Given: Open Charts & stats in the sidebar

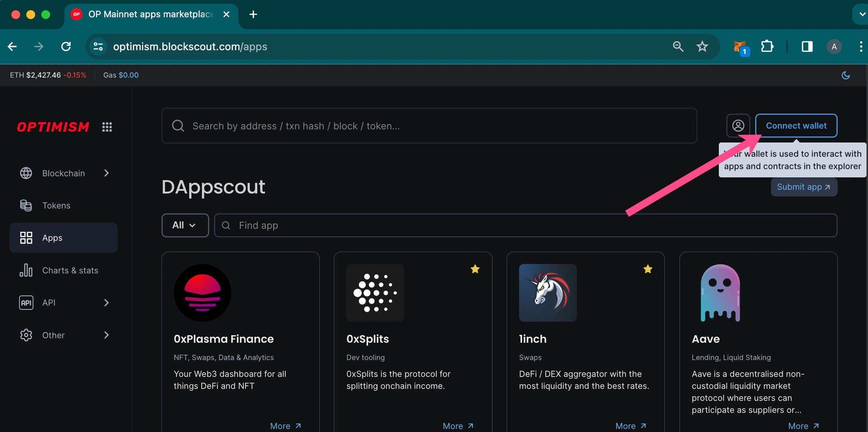Looking at the screenshot, I should point(70,270).
